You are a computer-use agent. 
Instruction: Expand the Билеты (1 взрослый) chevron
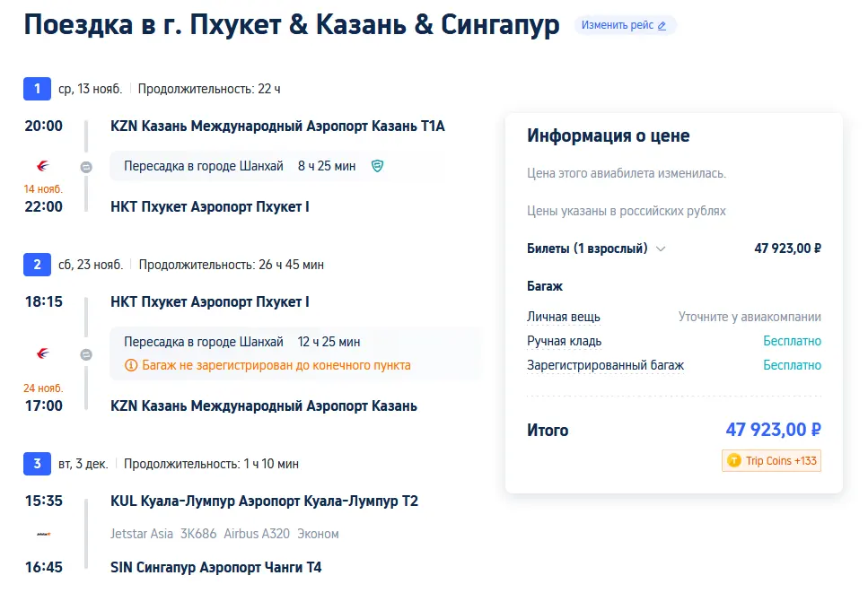(661, 249)
